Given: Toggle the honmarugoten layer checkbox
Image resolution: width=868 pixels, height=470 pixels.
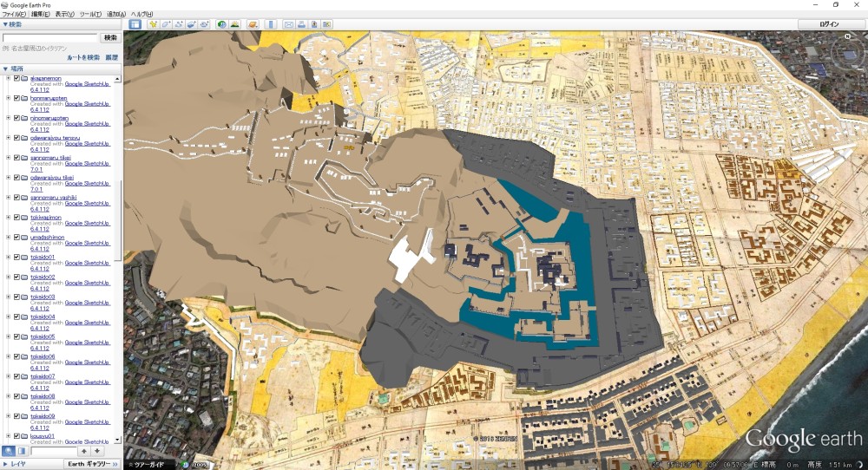Looking at the screenshot, I should (16, 98).
